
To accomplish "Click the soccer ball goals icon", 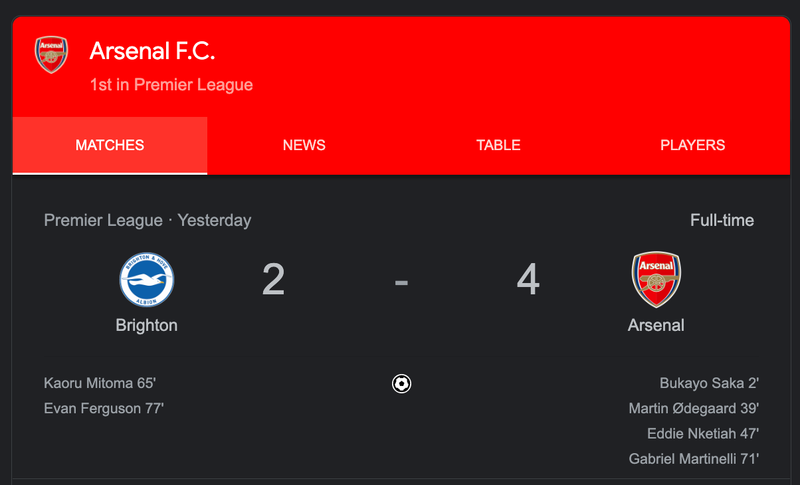I will click(x=401, y=384).
